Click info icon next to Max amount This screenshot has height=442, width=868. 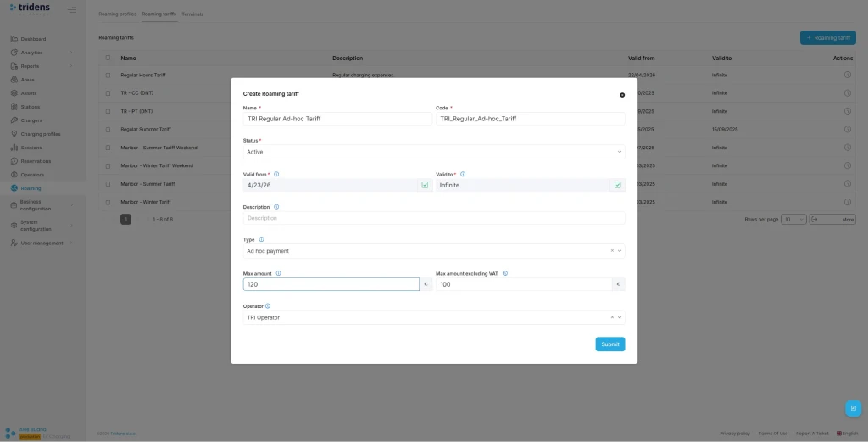[x=279, y=273]
